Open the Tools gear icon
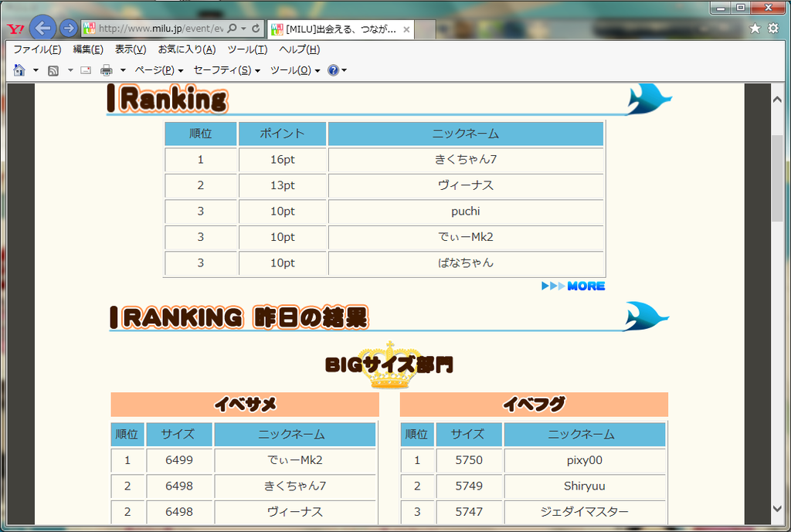The height and width of the screenshot is (532, 791). (x=773, y=29)
